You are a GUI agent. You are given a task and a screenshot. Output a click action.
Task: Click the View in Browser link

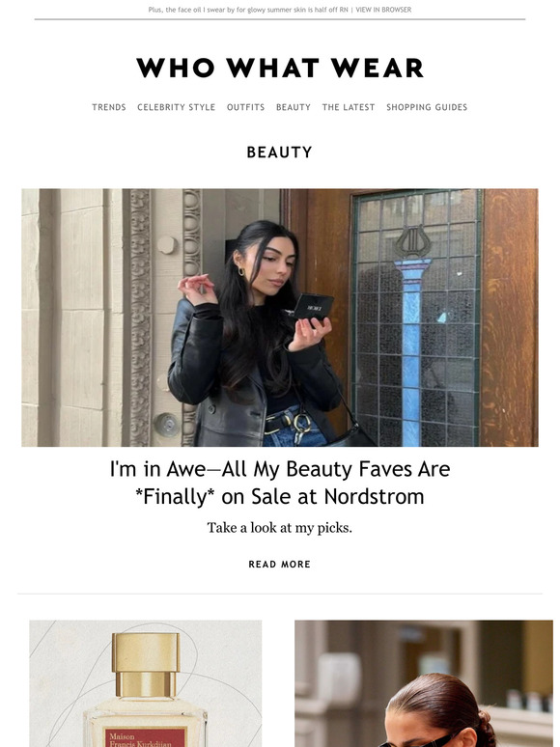(383, 10)
